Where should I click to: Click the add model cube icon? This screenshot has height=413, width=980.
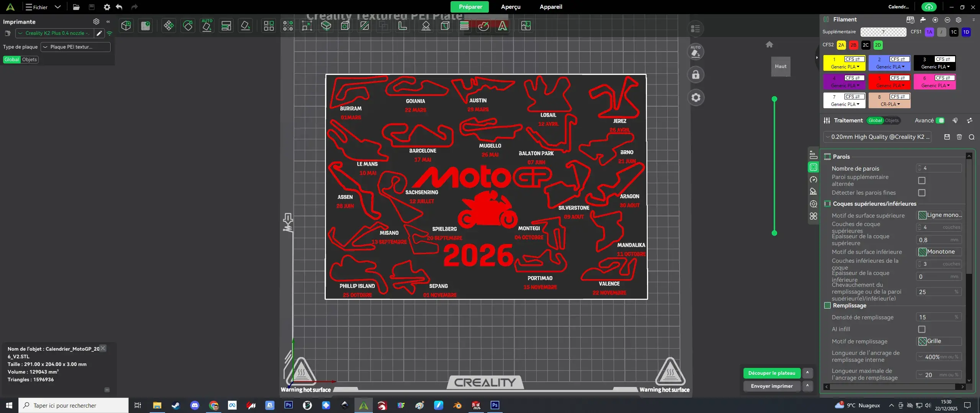pos(126,26)
